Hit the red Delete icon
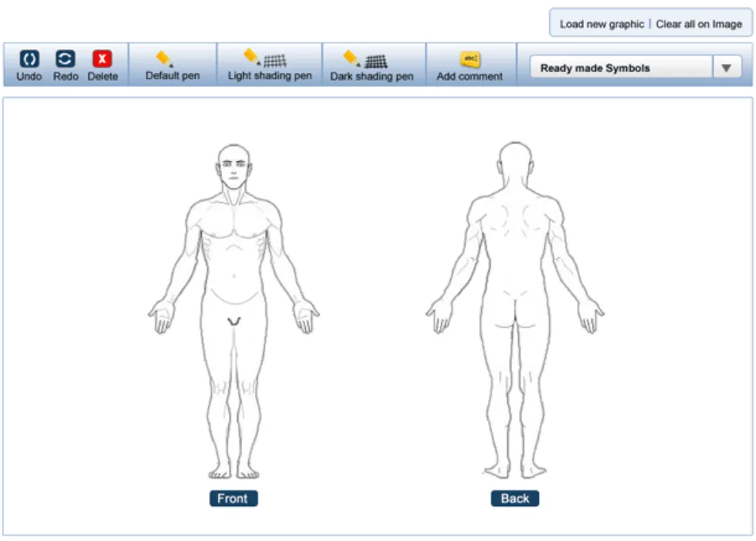Image resolution: width=756 pixels, height=541 pixels. tap(102, 59)
